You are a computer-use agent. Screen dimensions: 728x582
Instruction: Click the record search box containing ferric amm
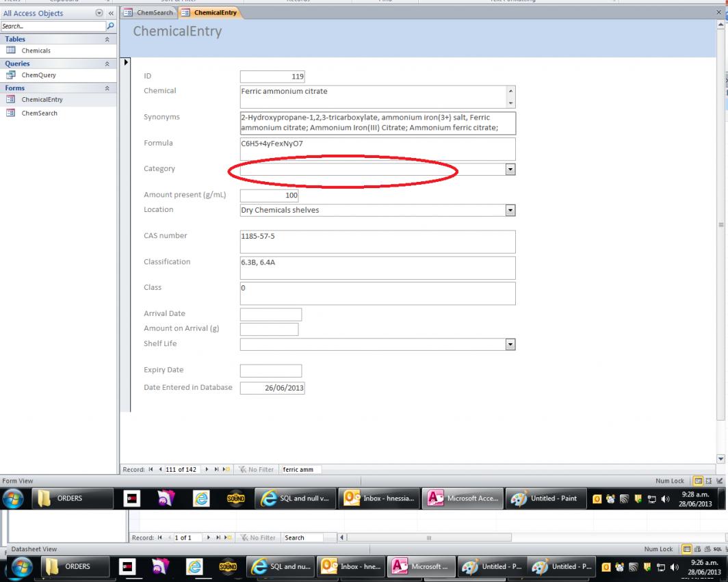click(301, 469)
